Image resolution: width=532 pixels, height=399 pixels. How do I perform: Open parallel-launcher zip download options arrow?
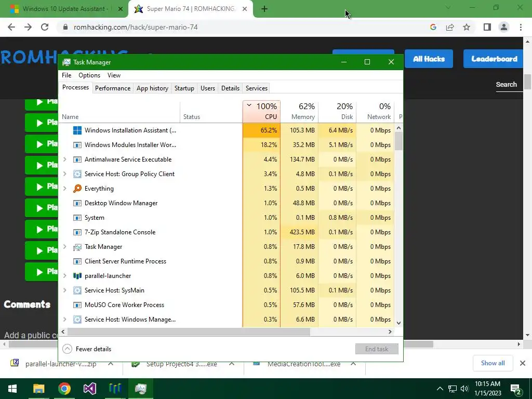tap(111, 364)
